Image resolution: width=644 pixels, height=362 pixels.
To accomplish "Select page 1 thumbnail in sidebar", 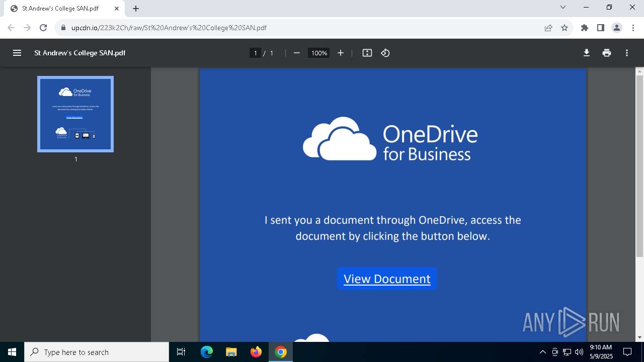I will (75, 114).
